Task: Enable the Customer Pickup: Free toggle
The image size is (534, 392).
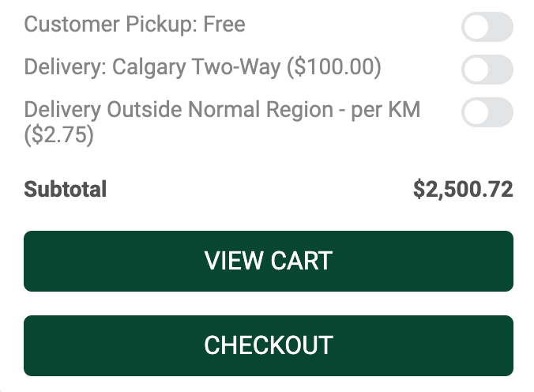Action: click(487, 28)
